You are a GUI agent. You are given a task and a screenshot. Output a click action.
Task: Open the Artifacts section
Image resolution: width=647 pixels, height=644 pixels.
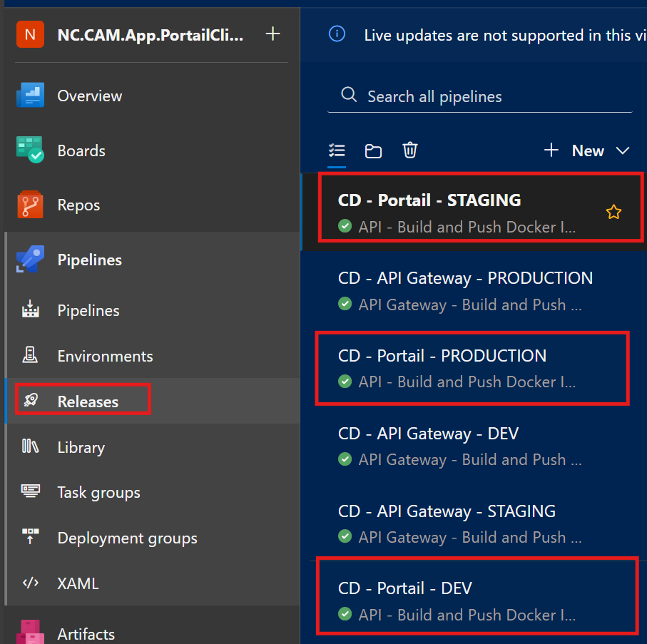click(x=86, y=633)
